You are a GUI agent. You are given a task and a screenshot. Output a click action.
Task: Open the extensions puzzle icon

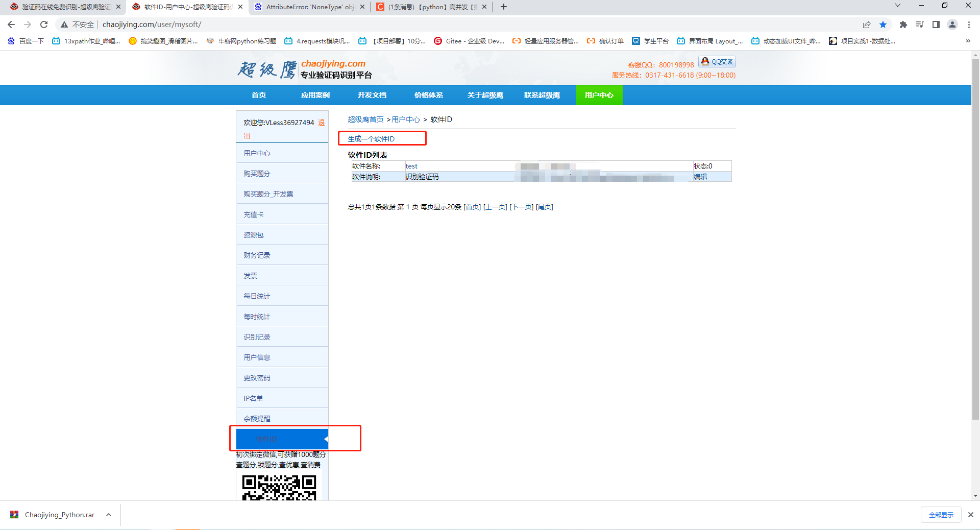click(x=903, y=25)
